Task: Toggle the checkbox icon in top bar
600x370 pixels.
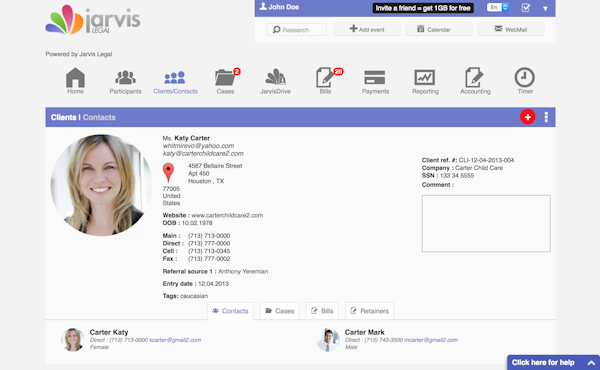Action: [x=526, y=8]
